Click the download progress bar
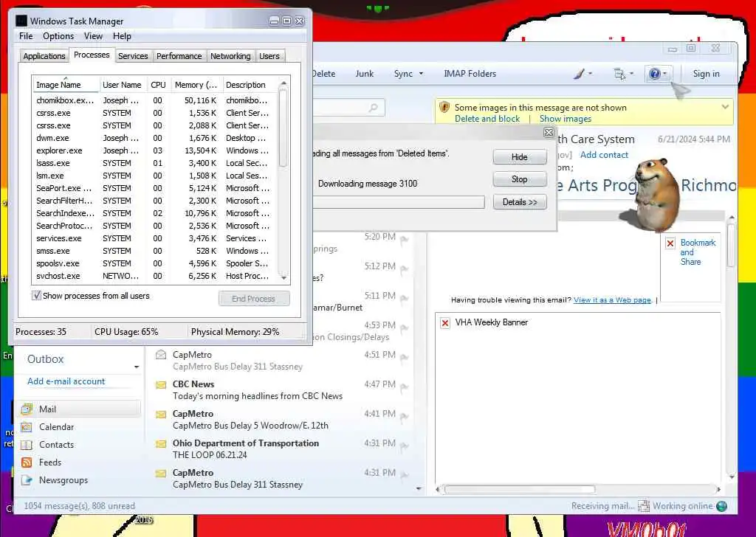This screenshot has height=537, width=756. pyautogui.click(x=398, y=202)
